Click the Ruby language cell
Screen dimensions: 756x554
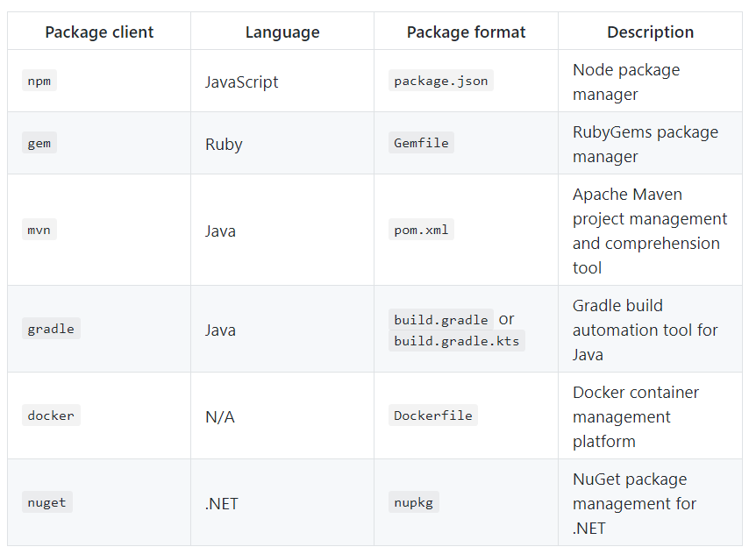tap(224, 144)
